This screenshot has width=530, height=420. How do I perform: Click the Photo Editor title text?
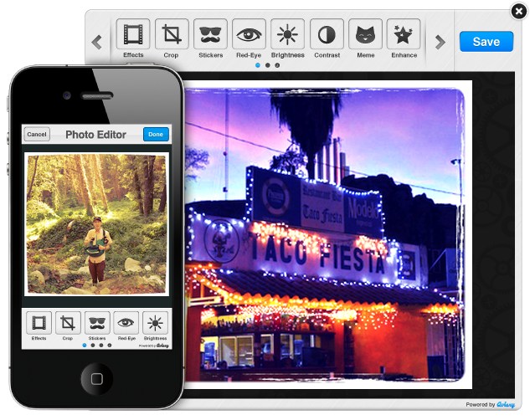(95, 135)
